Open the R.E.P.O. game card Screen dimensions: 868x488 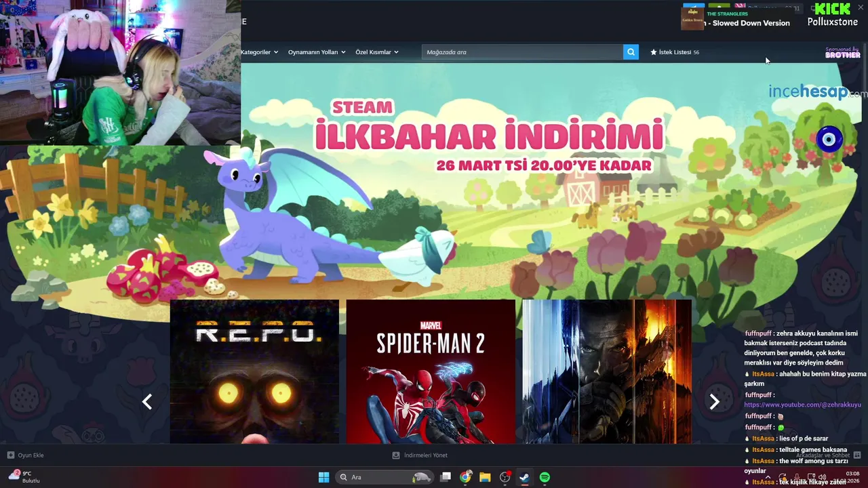[254, 371]
